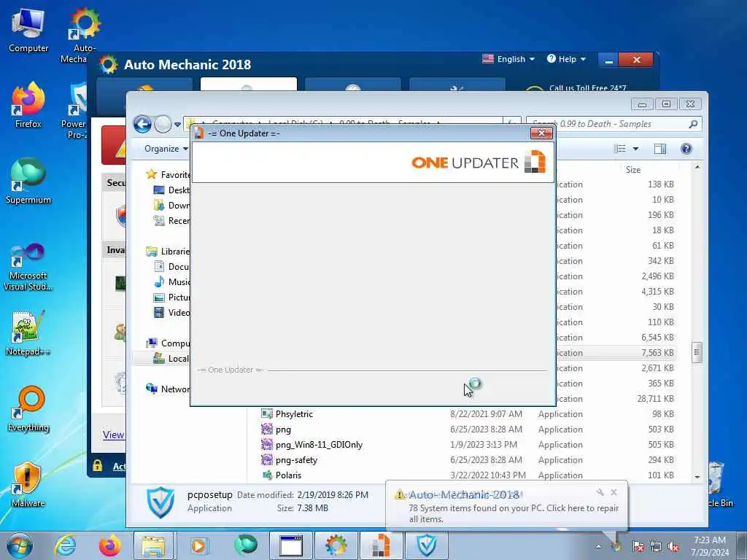Click the View link in Auto Mechanic

[113, 435]
